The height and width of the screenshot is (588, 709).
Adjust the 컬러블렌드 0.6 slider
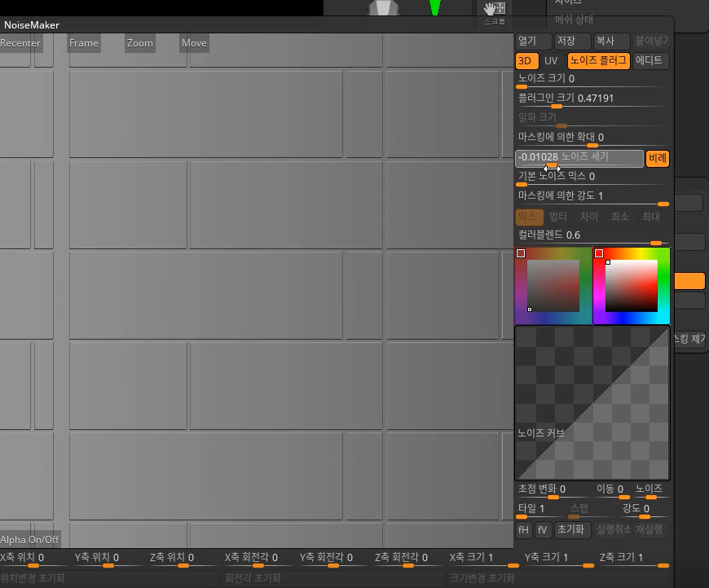click(592, 237)
